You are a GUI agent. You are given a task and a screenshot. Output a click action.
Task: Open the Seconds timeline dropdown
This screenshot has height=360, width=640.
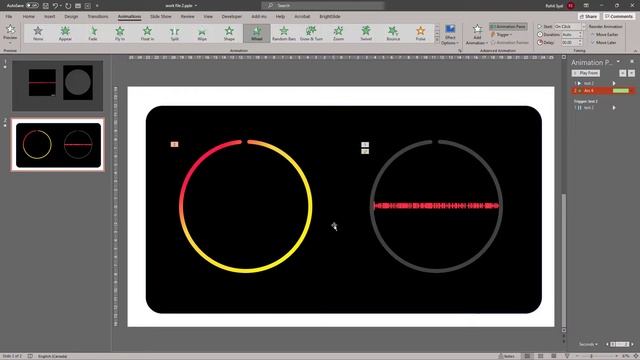click(588, 344)
